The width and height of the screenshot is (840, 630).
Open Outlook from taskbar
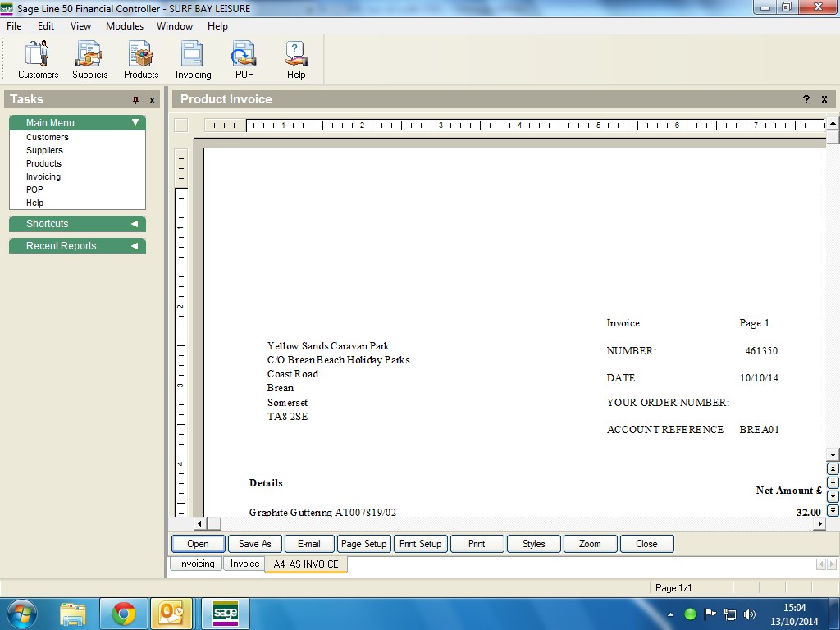pyautogui.click(x=172, y=614)
